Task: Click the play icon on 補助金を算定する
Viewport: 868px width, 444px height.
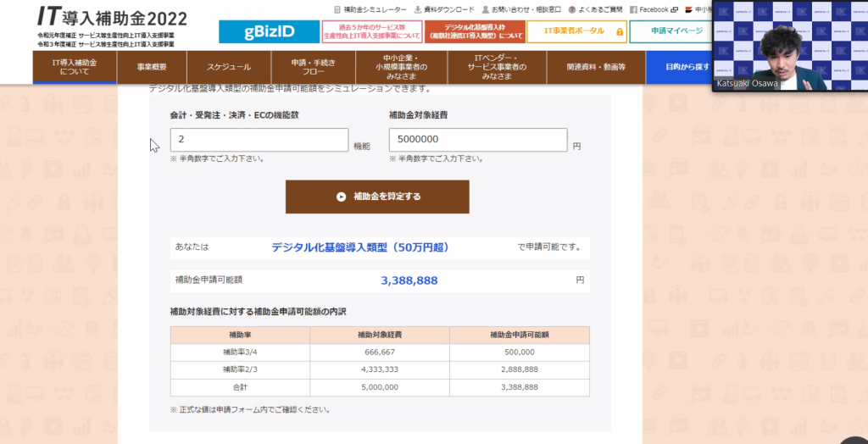Action: (341, 197)
